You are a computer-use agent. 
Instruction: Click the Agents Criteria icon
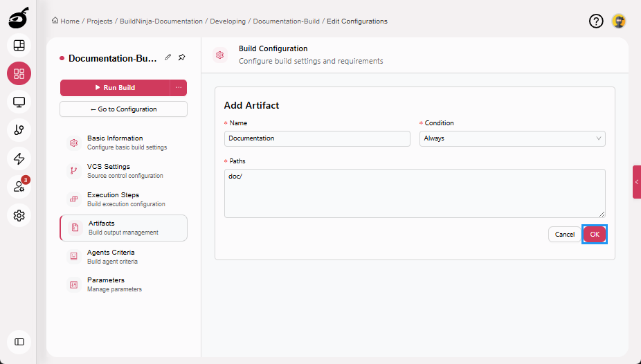point(74,256)
